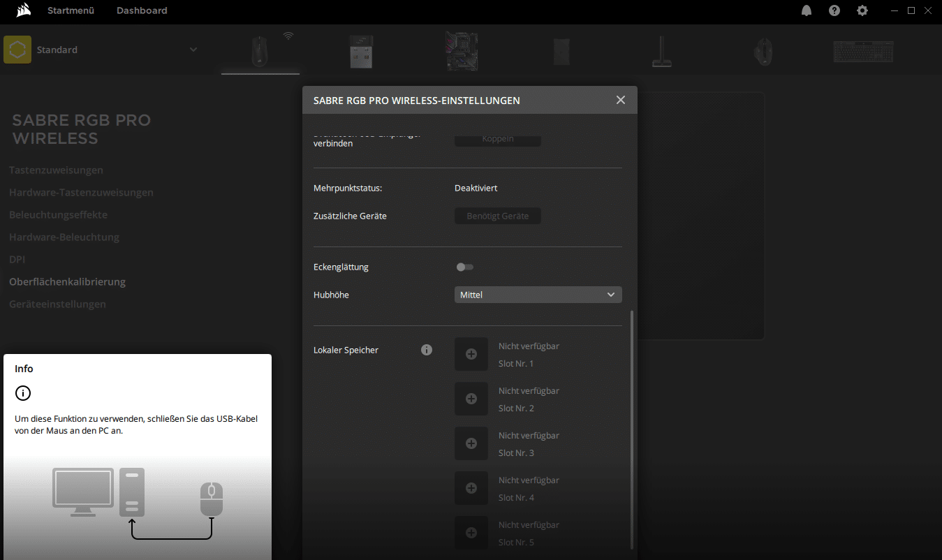Click the plus icon for Slot Nr. 1
Viewport: 942px width, 560px height.
pos(471,355)
